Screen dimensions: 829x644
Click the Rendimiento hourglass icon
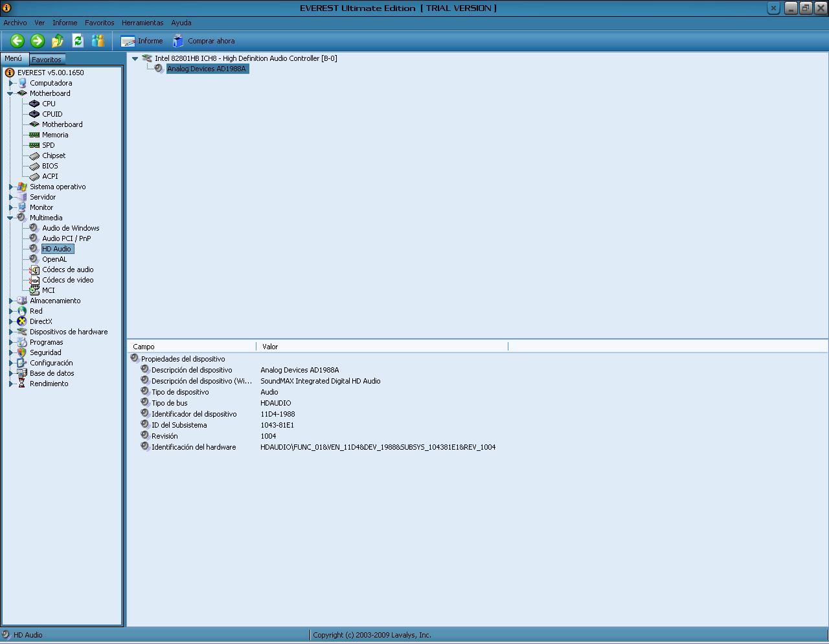[x=22, y=384]
